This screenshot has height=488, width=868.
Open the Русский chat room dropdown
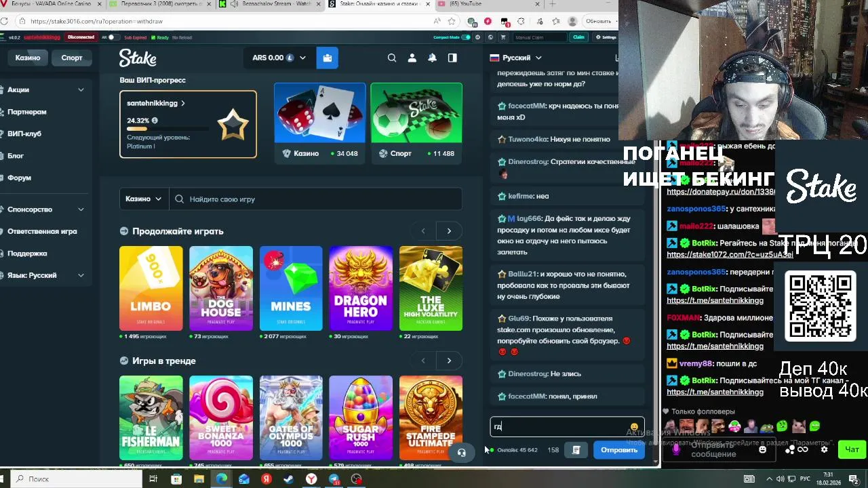(516, 58)
